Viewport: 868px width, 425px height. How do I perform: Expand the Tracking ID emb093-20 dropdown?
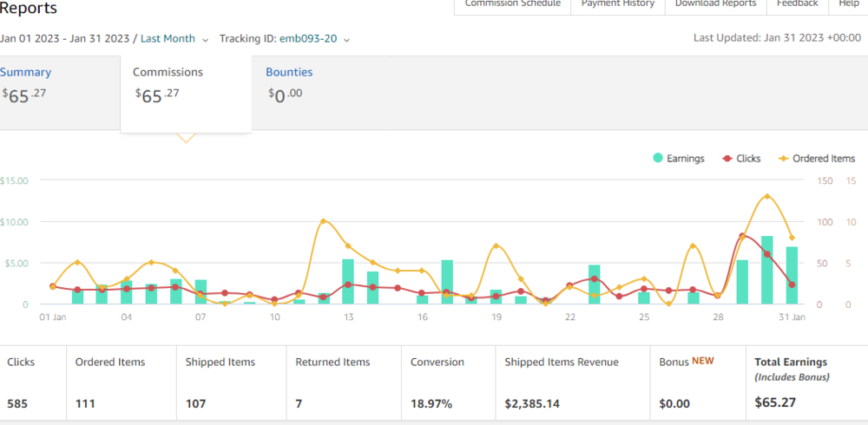pyautogui.click(x=285, y=39)
